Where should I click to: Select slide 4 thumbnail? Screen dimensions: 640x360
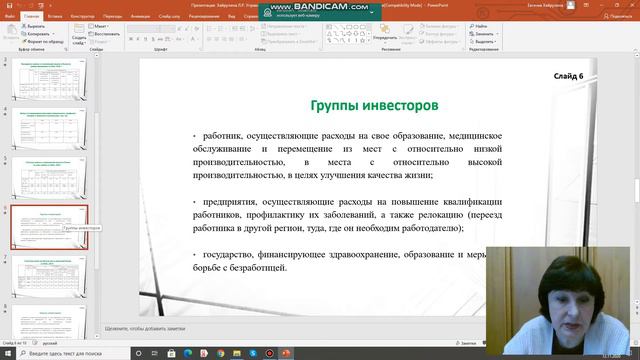pyautogui.click(x=49, y=129)
